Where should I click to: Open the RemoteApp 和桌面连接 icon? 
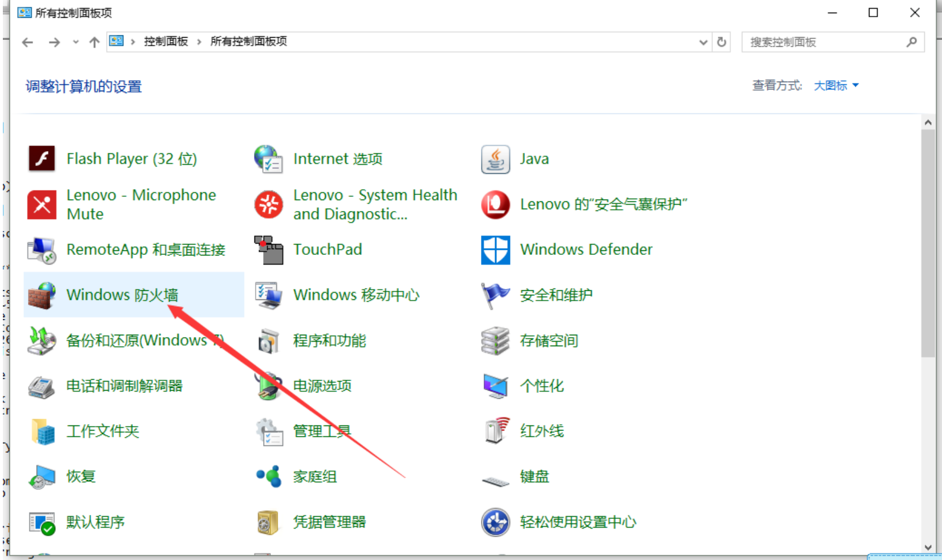click(42, 250)
